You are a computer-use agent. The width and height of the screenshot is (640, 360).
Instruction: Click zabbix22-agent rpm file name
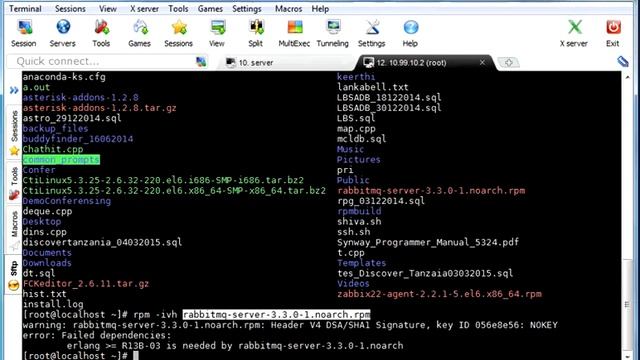[440, 294]
